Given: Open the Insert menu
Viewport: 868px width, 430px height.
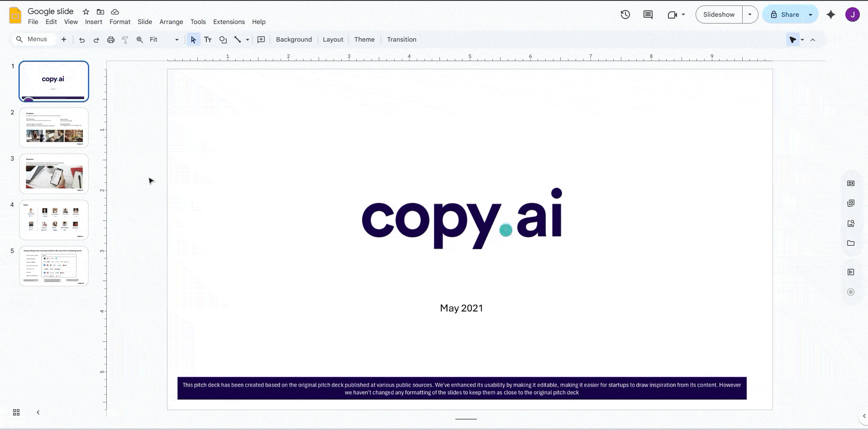Looking at the screenshot, I should point(94,21).
